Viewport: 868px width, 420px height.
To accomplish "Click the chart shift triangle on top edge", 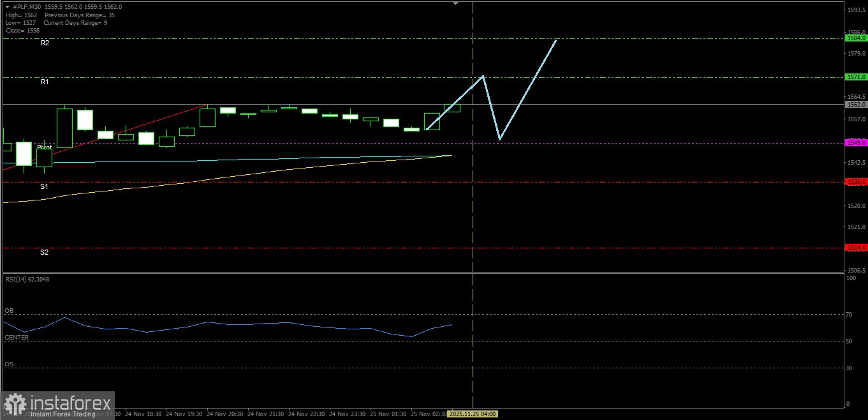I will coord(455,3).
